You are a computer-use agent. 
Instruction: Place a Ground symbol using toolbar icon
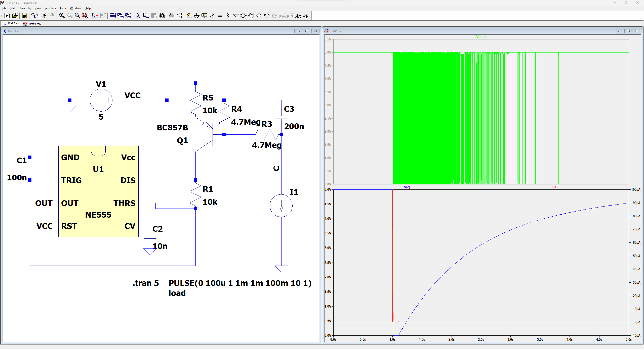[197, 16]
